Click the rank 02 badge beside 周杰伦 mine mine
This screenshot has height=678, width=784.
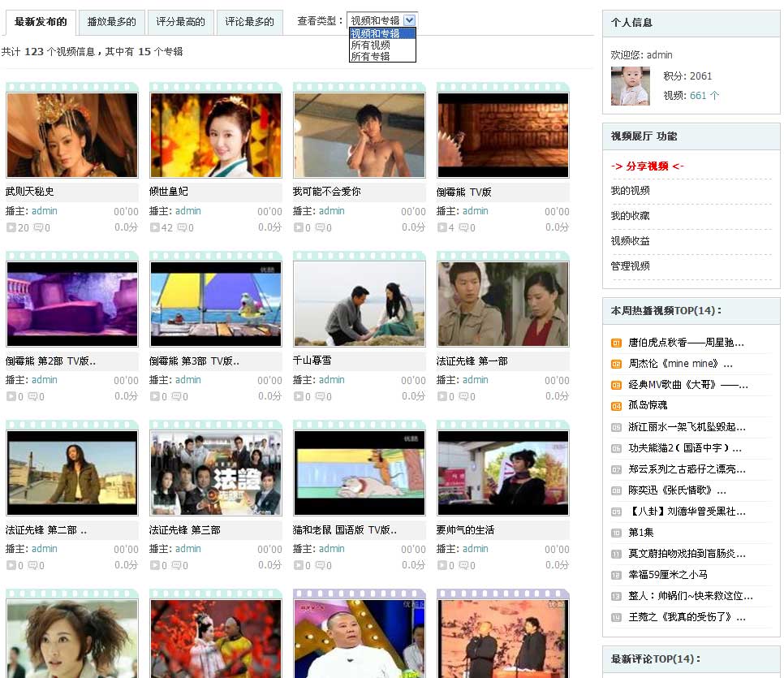616,365
